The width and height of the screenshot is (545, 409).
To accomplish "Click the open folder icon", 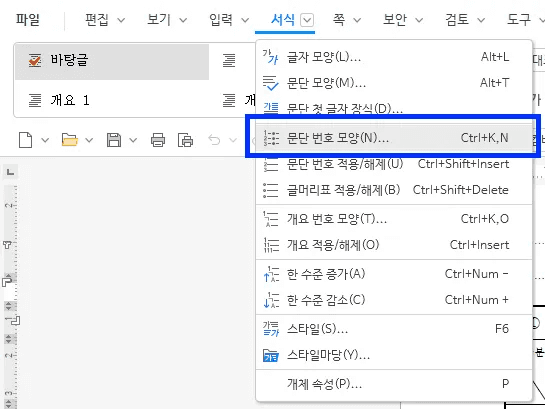I will click(x=70, y=140).
